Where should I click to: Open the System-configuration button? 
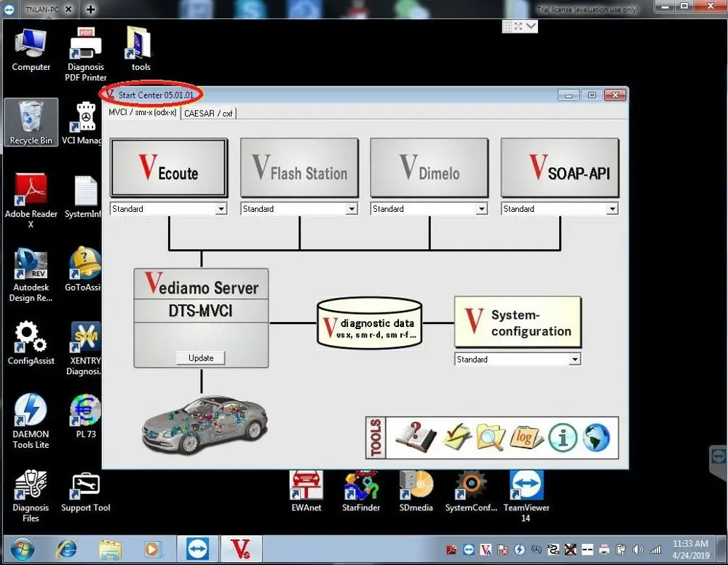coord(518,323)
